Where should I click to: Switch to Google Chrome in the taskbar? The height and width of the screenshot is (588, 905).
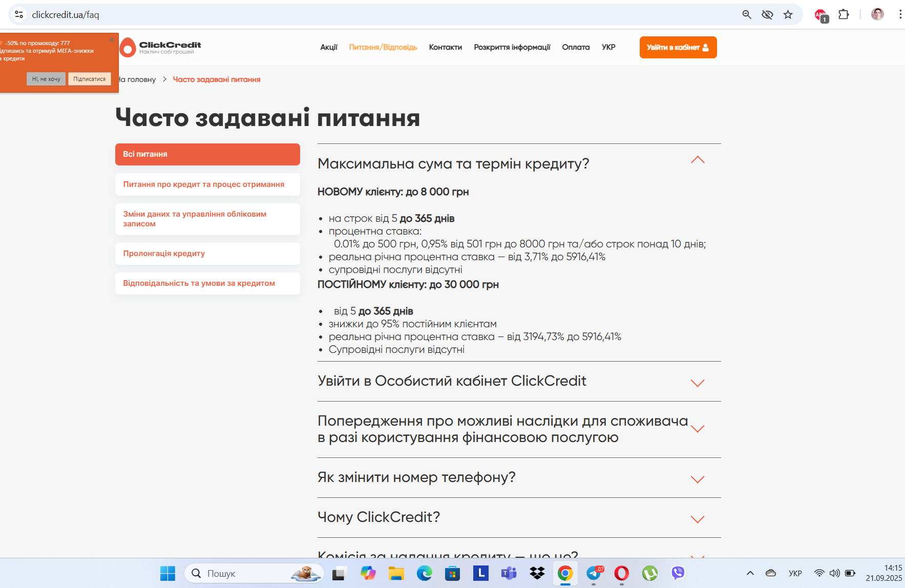tap(565, 573)
